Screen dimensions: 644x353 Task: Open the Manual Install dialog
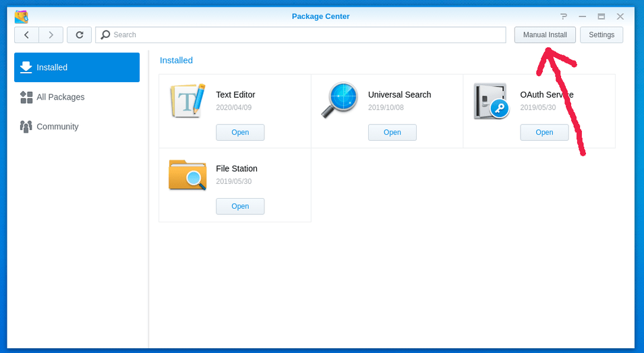pyautogui.click(x=545, y=35)
